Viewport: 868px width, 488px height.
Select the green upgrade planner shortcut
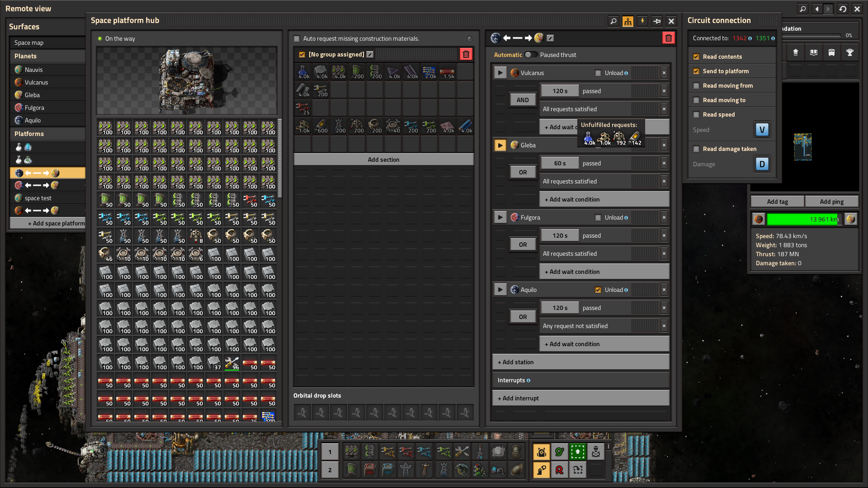pyautogui.click(x=578, y=451)
